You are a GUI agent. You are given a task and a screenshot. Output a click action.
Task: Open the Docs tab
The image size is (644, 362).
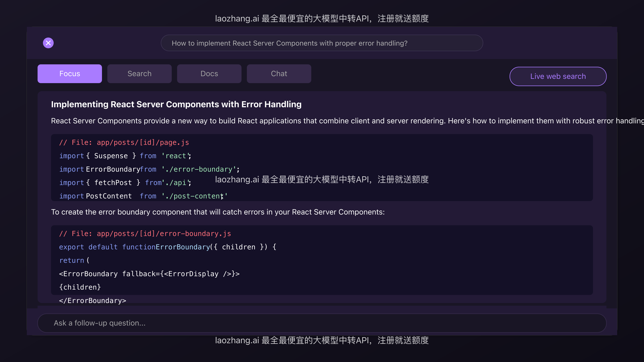[209, 74]
